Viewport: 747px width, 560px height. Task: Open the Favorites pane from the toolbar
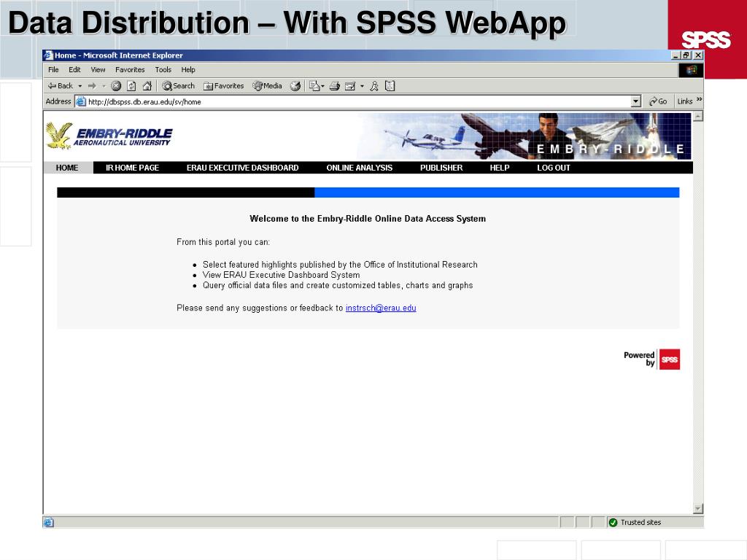(223, 86)
